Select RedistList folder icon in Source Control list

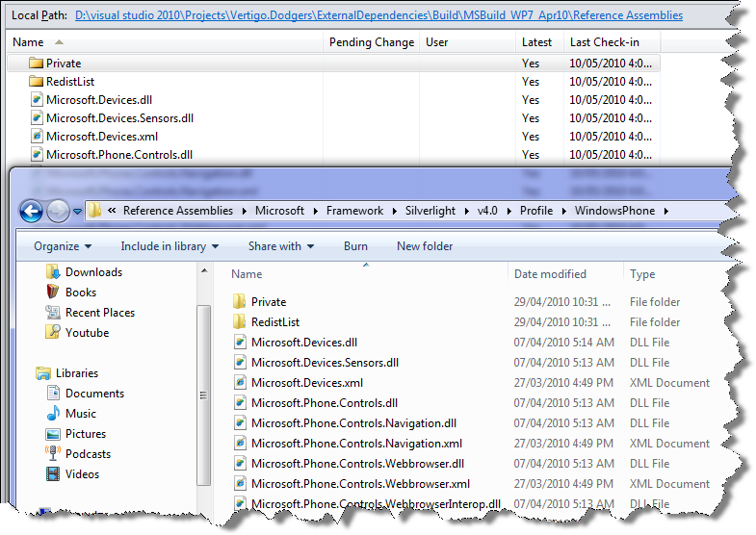[37, 82]
